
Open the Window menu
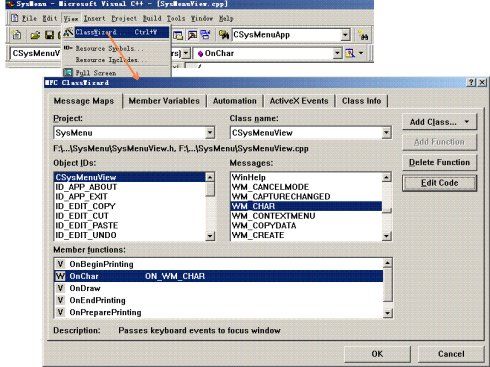[x=202, y=18]
